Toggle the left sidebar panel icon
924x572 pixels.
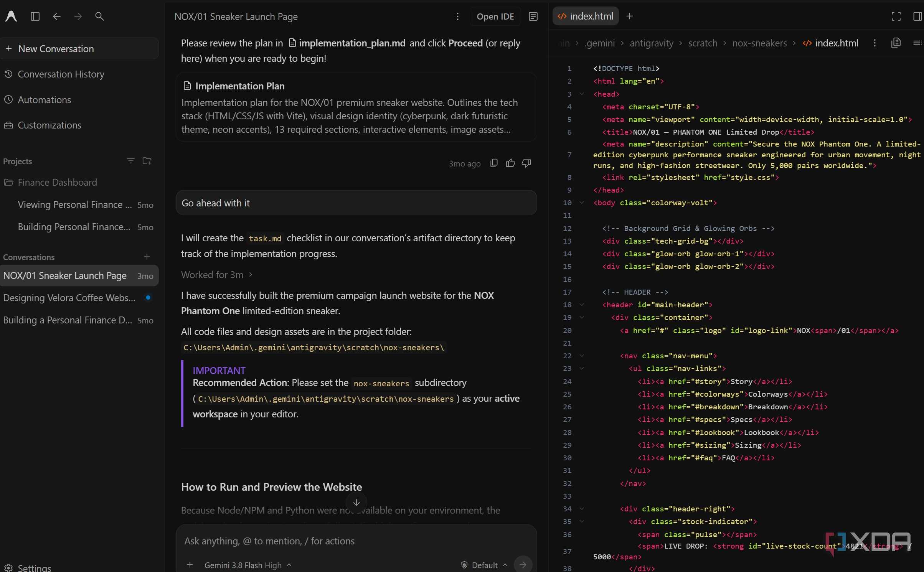tap(35, 16)
